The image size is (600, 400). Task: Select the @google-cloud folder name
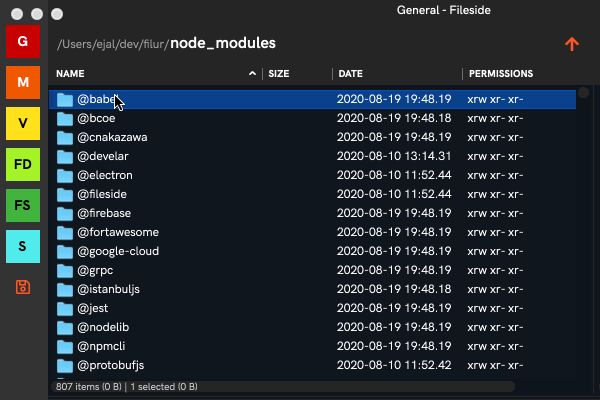[x=118, y=251]
